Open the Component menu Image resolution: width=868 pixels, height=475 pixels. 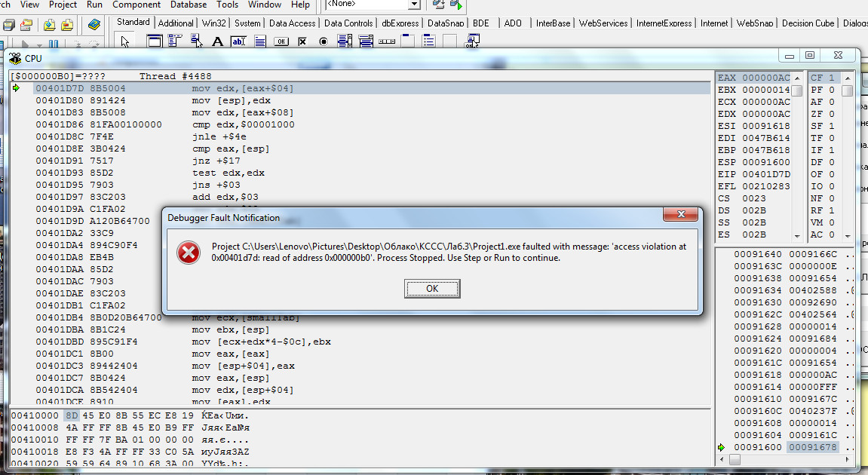(136, 5)
